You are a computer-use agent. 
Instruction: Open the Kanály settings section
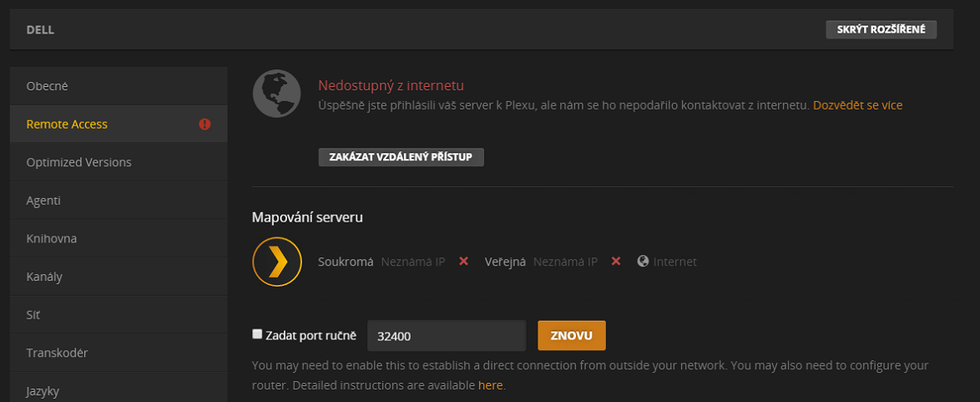(x=44, y=277)
